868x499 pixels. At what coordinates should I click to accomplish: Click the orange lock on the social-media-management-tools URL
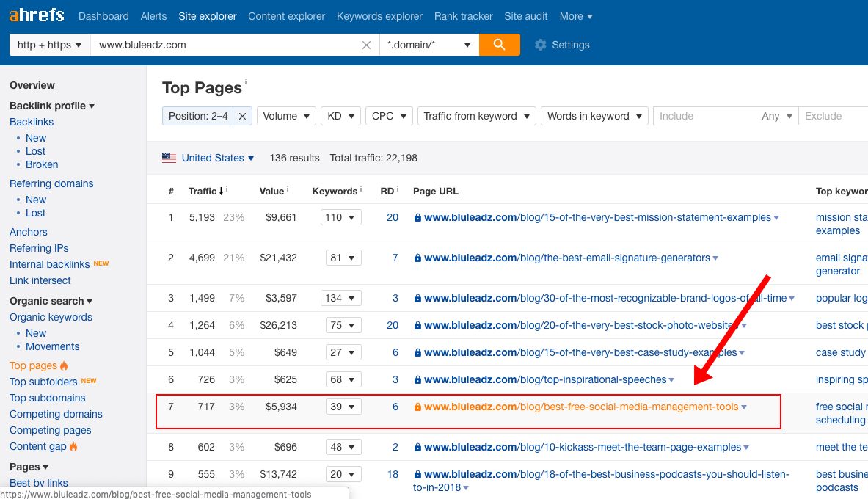pyautogui.click(x=417, y=407)
